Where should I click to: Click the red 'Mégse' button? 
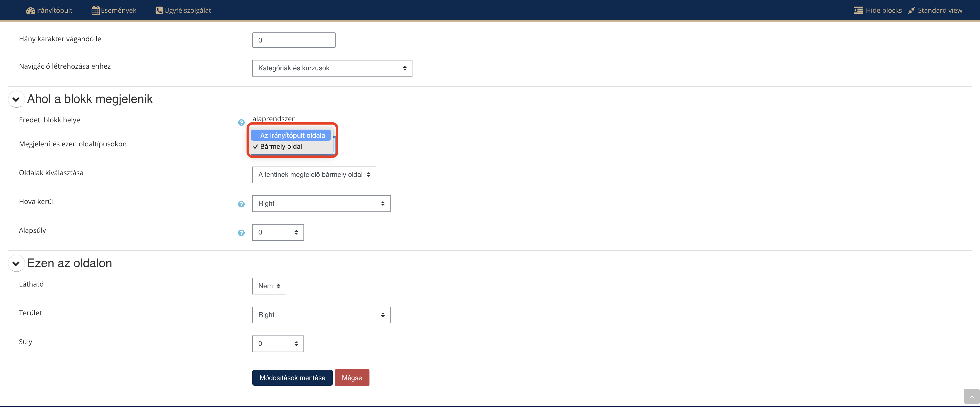[x=352, y=378]
